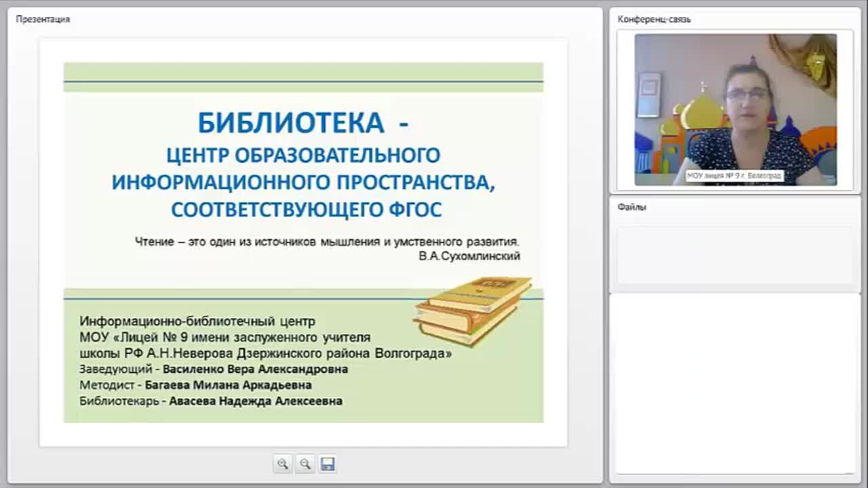Select the webcam video feed
The width and height of the screenshot is (868, 488).
click(735, 110)
